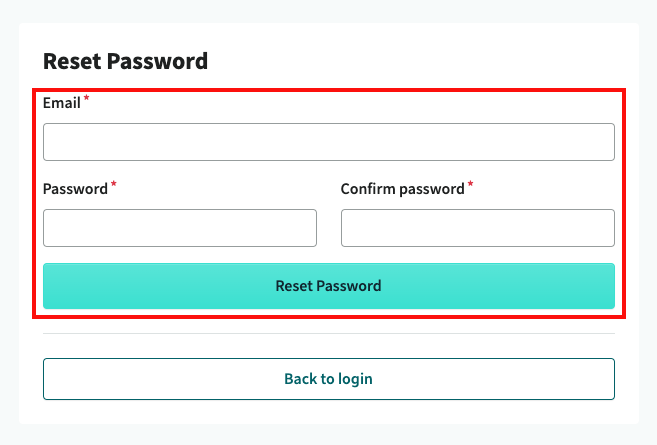Viewport: 657px width, 445px height.
Task: Submit the form with Reset Password
Action: coord(328,286)
